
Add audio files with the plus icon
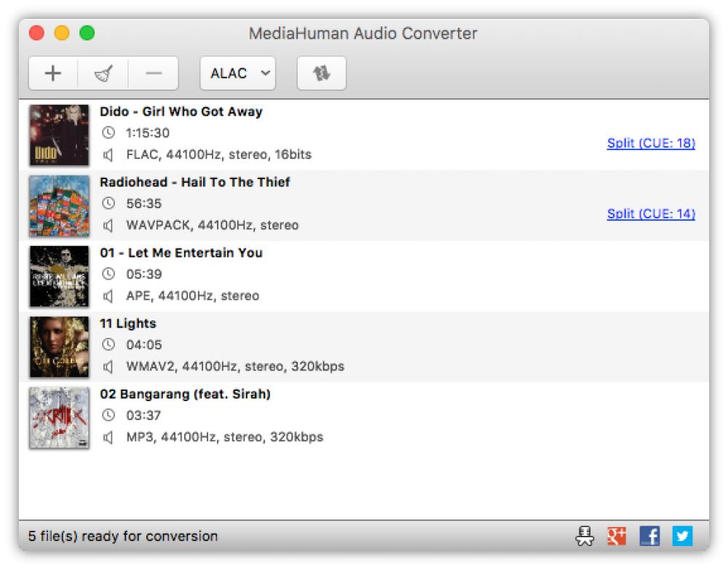[x=53, y=73]
